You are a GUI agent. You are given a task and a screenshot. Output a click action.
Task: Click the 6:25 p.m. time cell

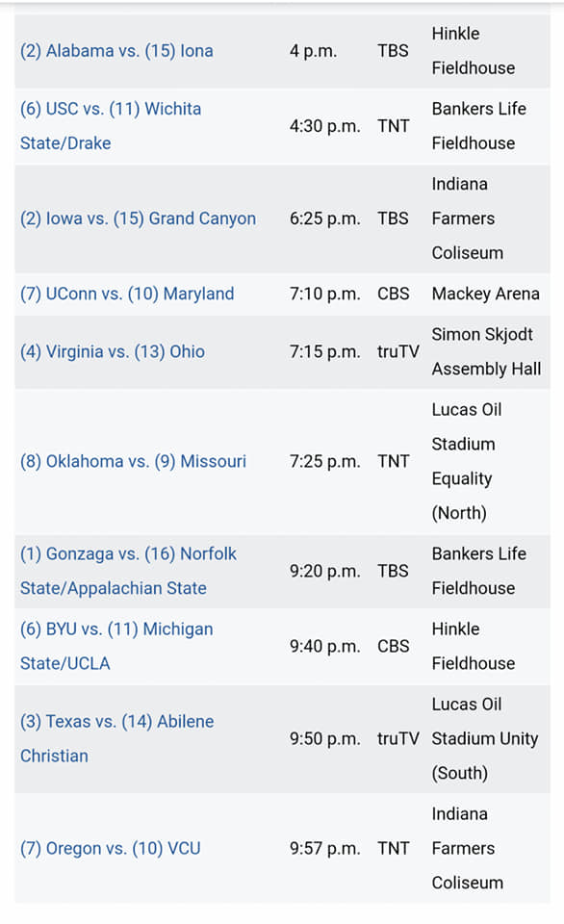point(324,218)
